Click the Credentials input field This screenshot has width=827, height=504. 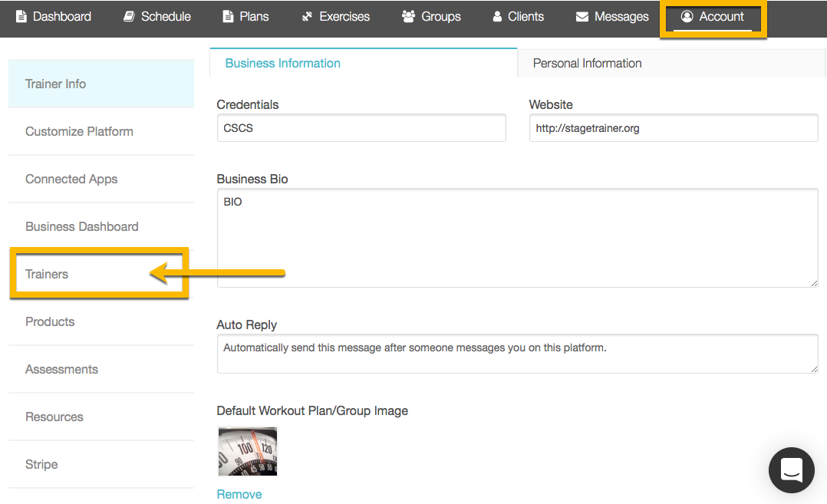point(361,128)
